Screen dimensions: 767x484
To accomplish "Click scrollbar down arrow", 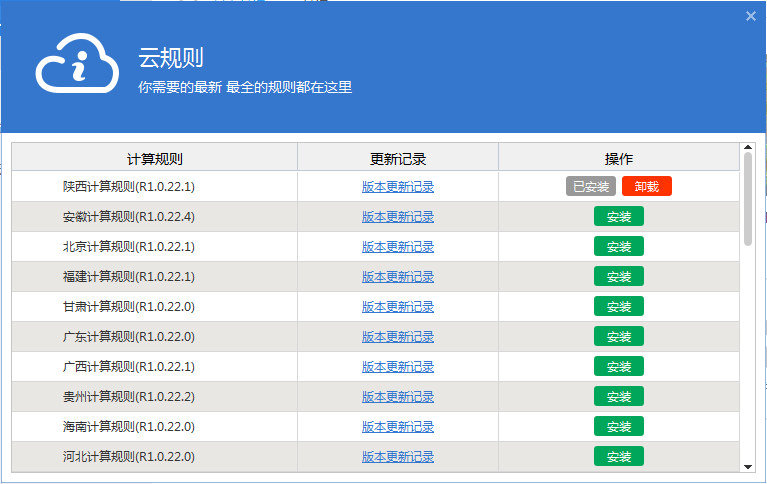I will tap(747, 467).
